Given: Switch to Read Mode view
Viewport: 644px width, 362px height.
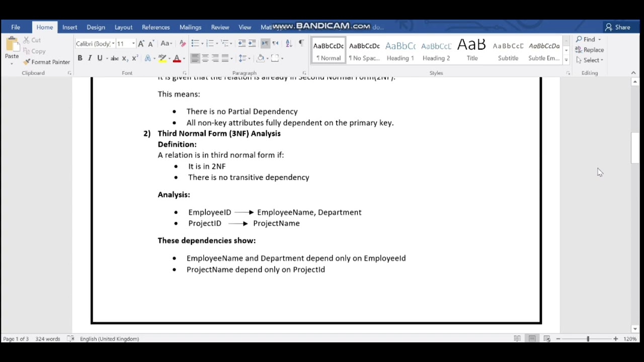Looking at the screenshot, I should (517, 339).
